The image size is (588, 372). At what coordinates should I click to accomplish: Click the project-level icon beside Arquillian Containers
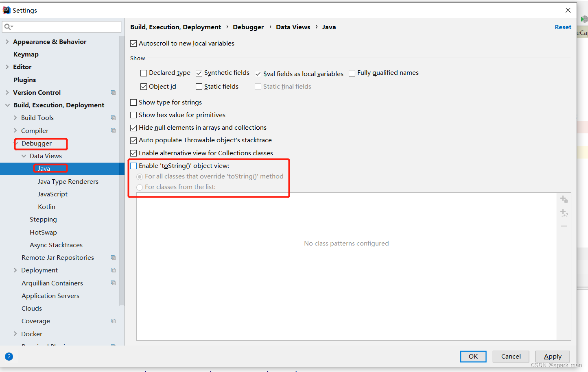(x=113, y=283)
